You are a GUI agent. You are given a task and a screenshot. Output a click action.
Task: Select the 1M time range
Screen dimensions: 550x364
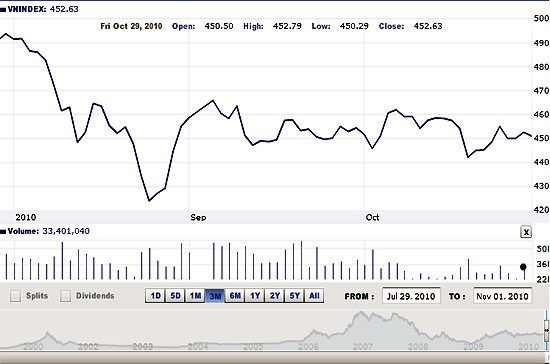coord(195,296)
